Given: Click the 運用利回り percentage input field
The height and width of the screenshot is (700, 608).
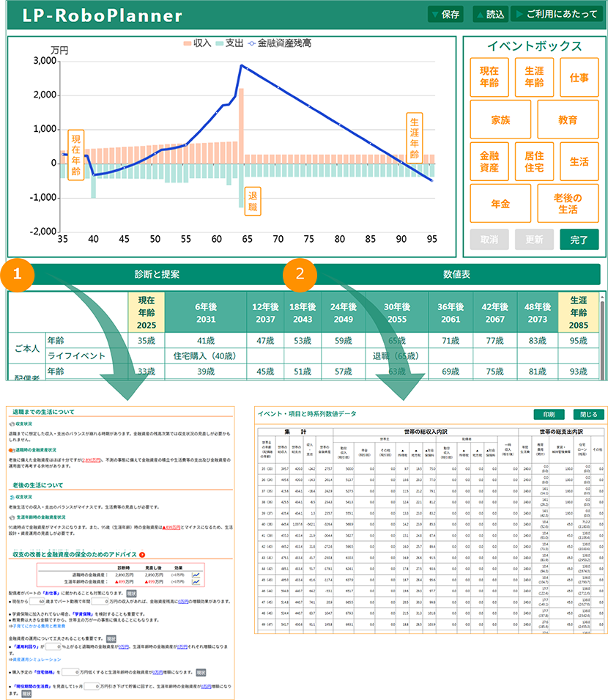Looking at the screenshot, I should (x=54, y=646).
